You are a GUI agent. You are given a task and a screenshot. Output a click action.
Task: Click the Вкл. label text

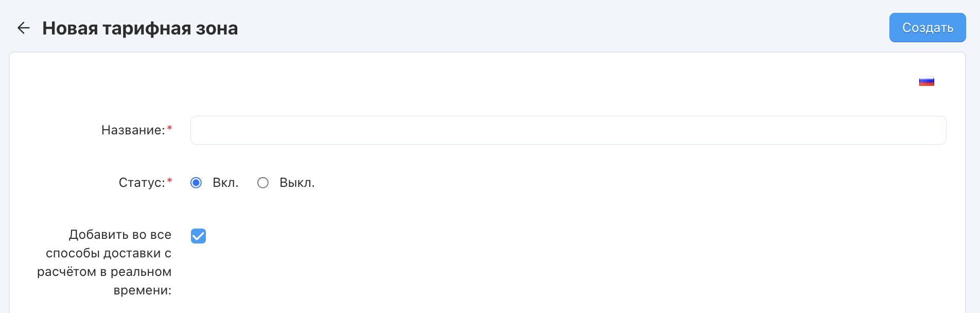[x=225, y=183]
